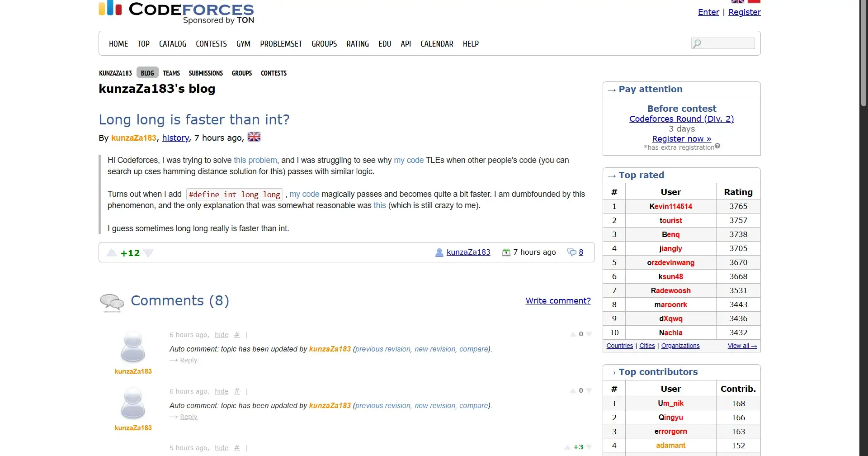
Task: Downvote the first auto comment
Action: tap(589, 334)
